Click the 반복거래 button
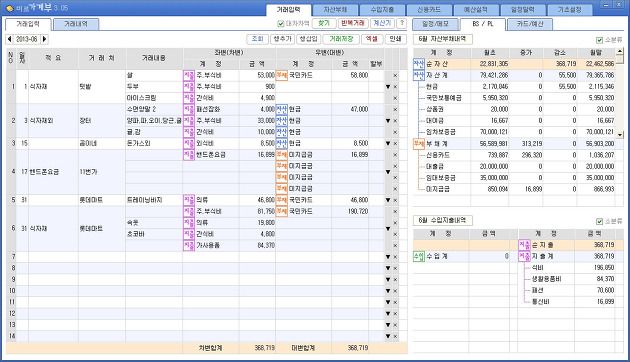This screenshot has height=362, width=630. point(353,23)
